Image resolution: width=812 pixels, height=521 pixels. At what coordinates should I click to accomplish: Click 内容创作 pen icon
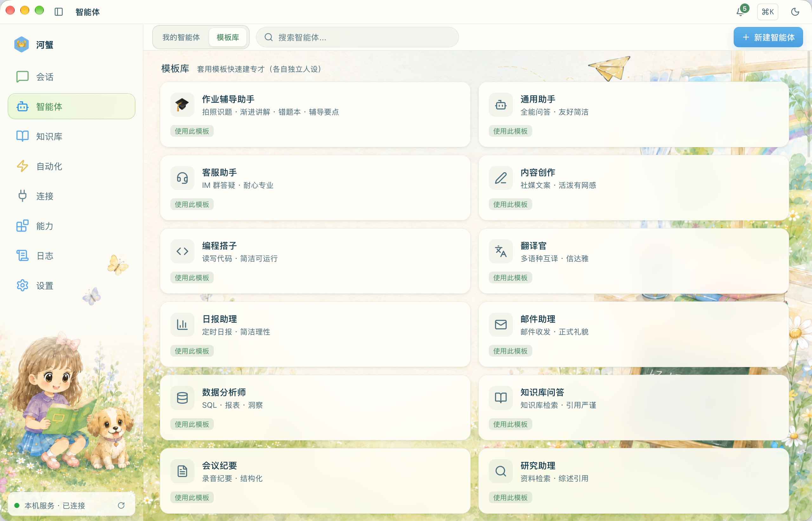[501, 178]
